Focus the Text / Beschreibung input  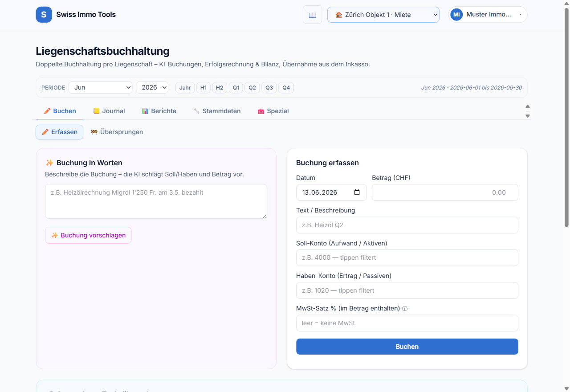click(407, 225)
